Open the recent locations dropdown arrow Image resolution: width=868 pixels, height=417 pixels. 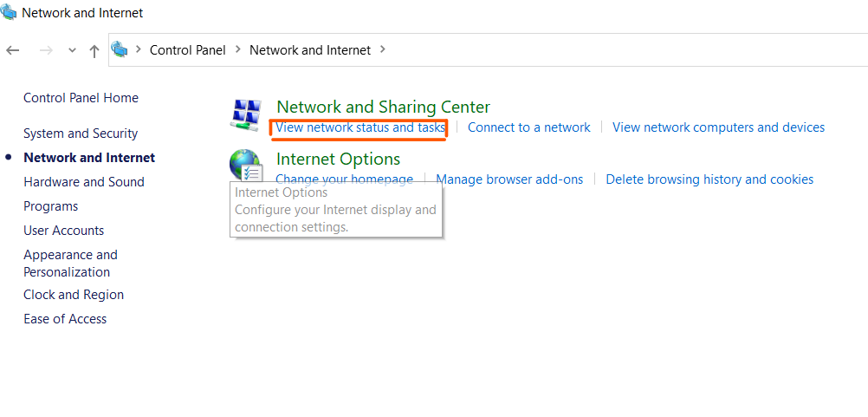(72, 50)
